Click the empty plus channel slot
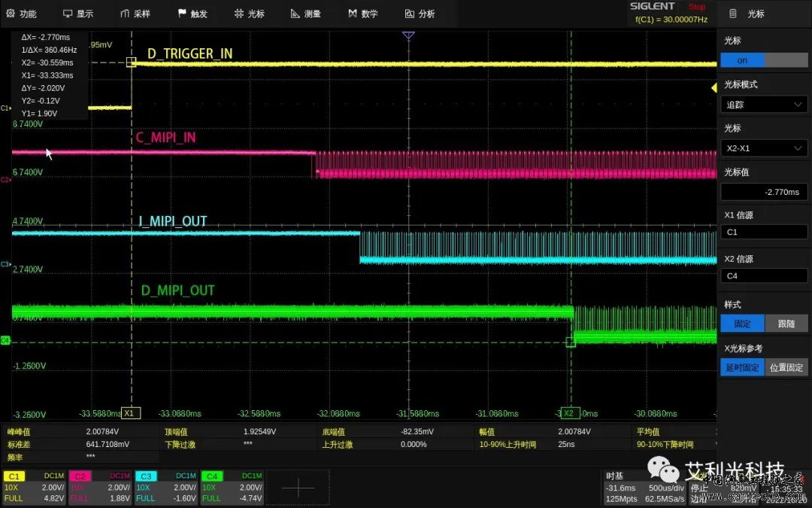This screenshot has height=508, width=812. click(x=298, y=487)
